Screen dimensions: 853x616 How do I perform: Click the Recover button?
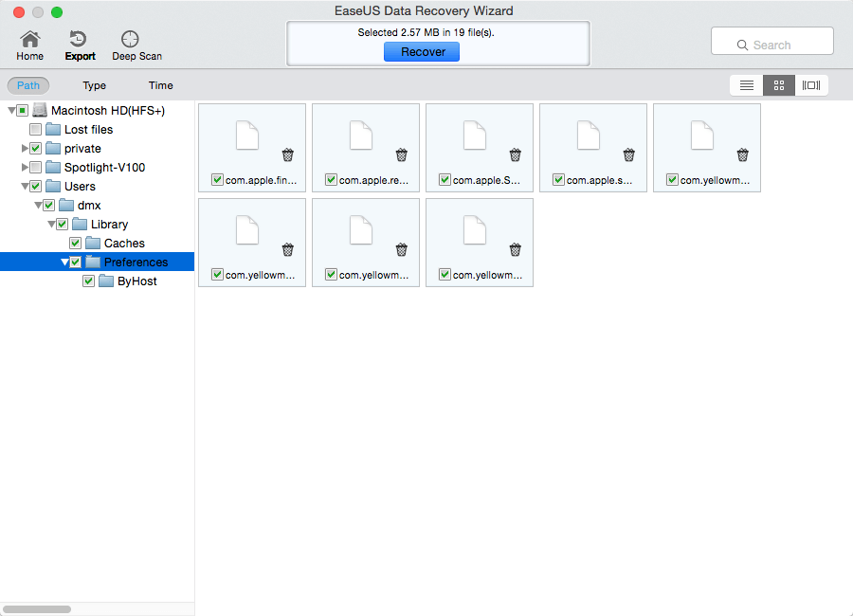[x=422, y=52]
